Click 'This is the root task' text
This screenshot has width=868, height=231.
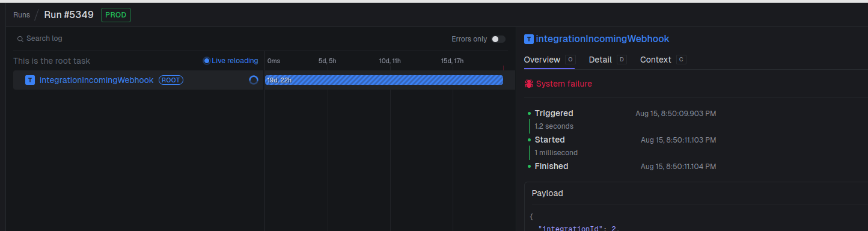pyautogui.click(x=52, y=61)
